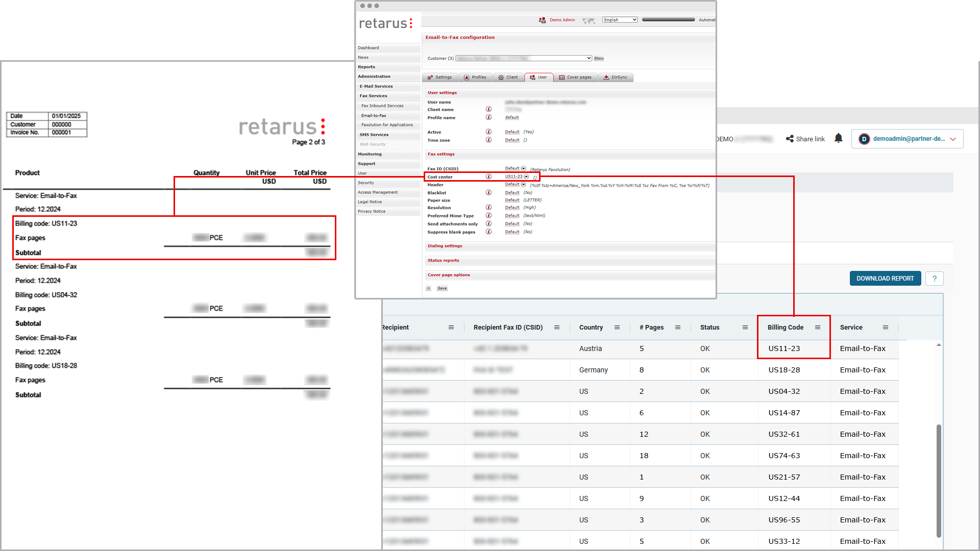980x551 pixels.
Task: Open the Country column menu icon
Action: pyautogui.click(x=617, y=328)
